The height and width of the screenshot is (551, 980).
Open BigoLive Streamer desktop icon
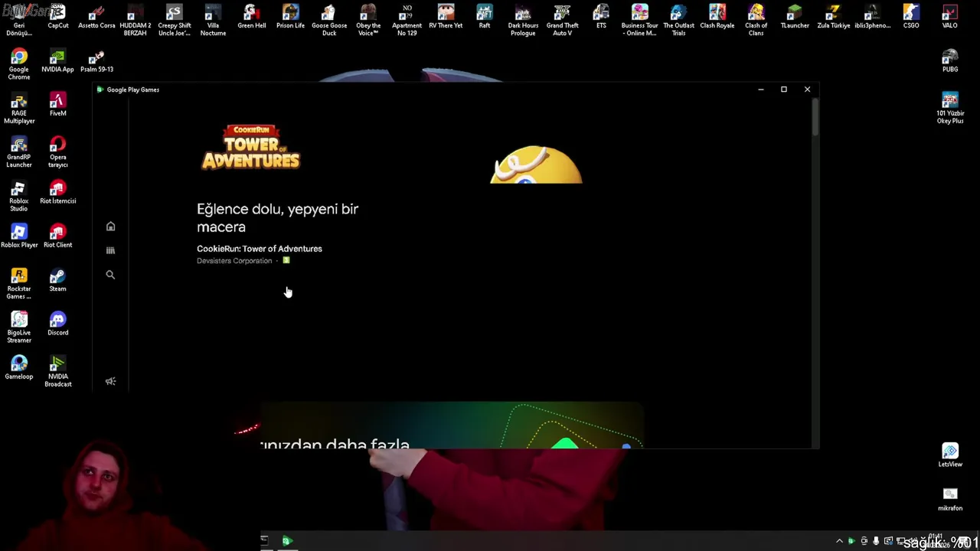[x=19, y=328]
